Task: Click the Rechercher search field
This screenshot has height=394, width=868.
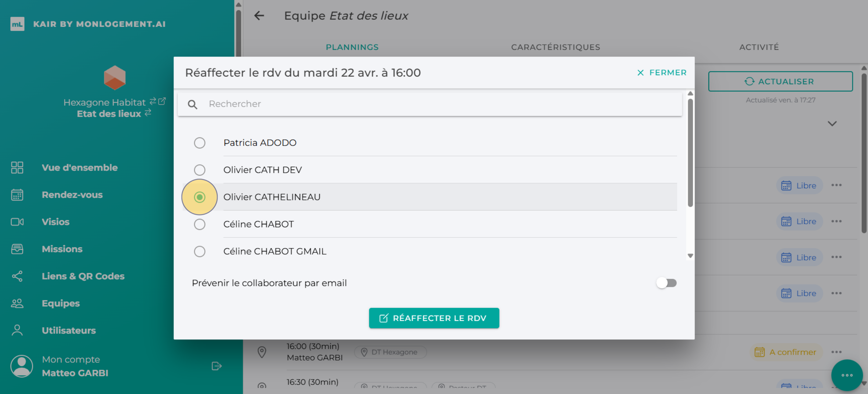Action: pyautogui.click(x=438, y=104)
